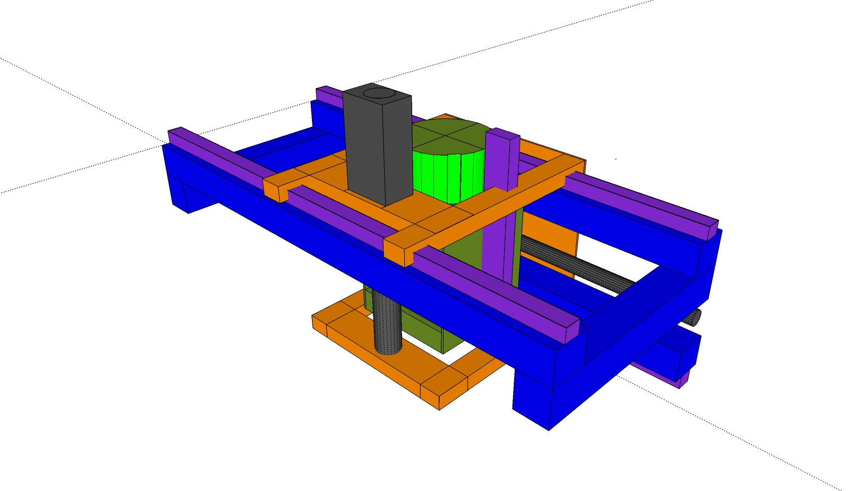Select the blue right end cross beam
The width and height of the screenshot is (868, 491).
click(x=644, y=331)
